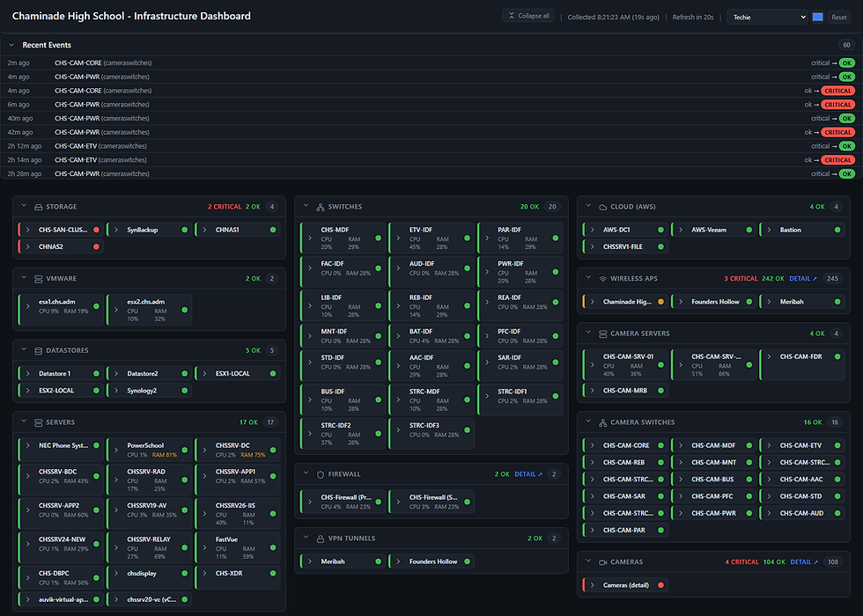Click the CHS-CAM-FDR camera server card
863x616 pixels.
802,364
